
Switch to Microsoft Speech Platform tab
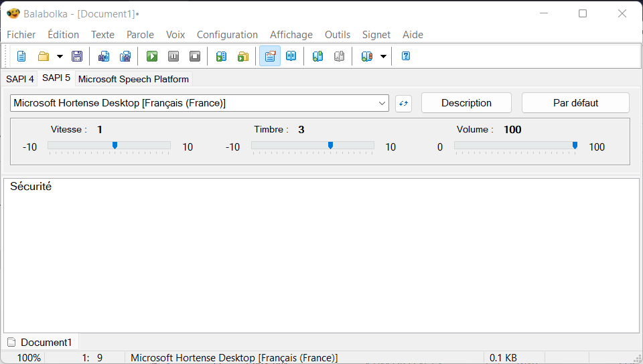click(x=133, y=79)
